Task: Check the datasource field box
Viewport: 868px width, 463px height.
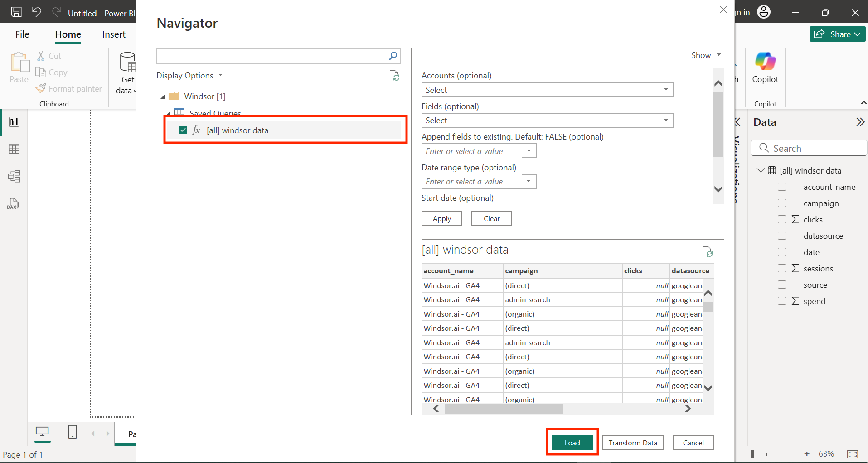Action: coord(782,236)
